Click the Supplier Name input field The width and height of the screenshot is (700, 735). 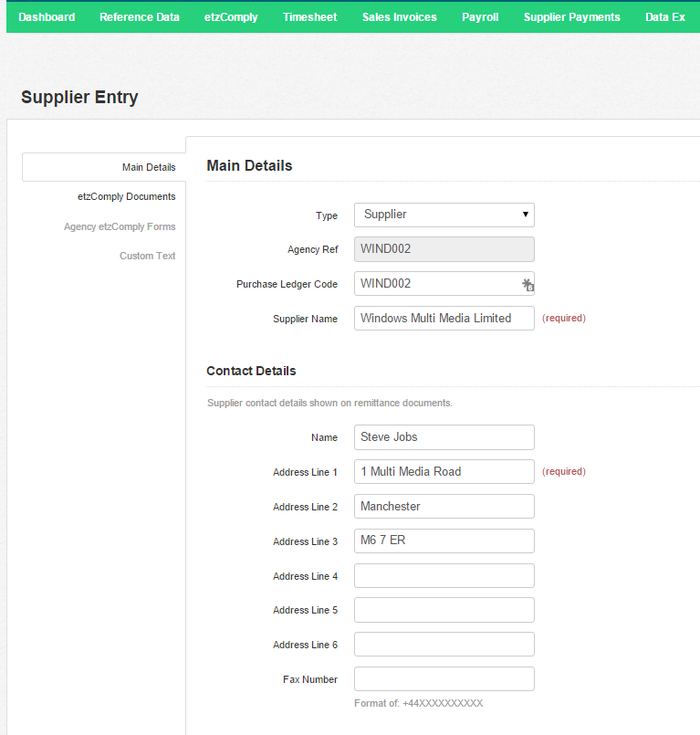click(x=444, y=319)
